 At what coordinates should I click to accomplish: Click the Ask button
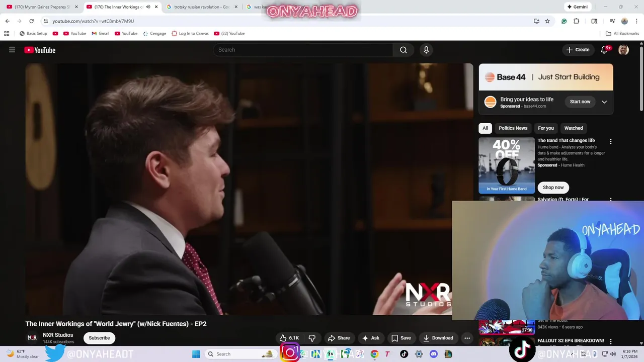[x=371, y=338]
